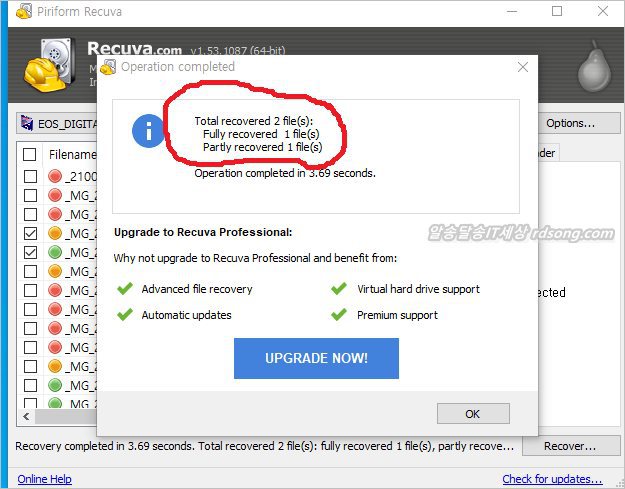The image size is (625, 489).
Task: Open the Options... button
Action: point(570,123)
